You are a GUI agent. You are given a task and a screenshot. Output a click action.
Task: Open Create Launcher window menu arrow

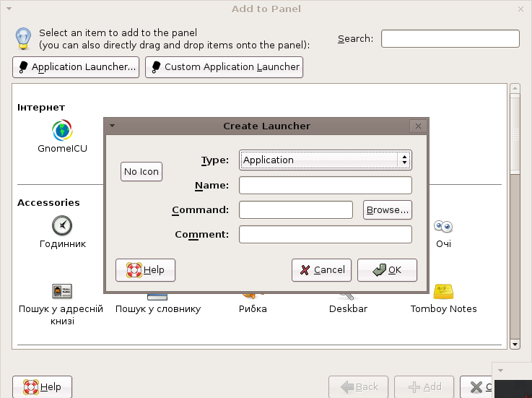[112, 126]
